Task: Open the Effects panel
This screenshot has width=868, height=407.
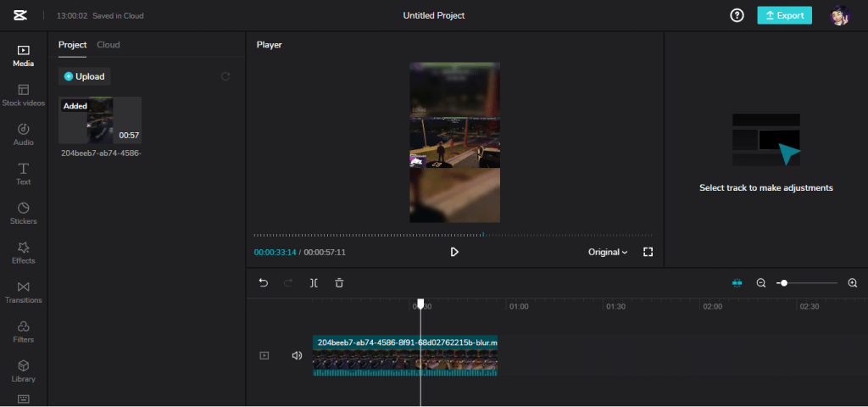Action: click(x=23, y=252)
